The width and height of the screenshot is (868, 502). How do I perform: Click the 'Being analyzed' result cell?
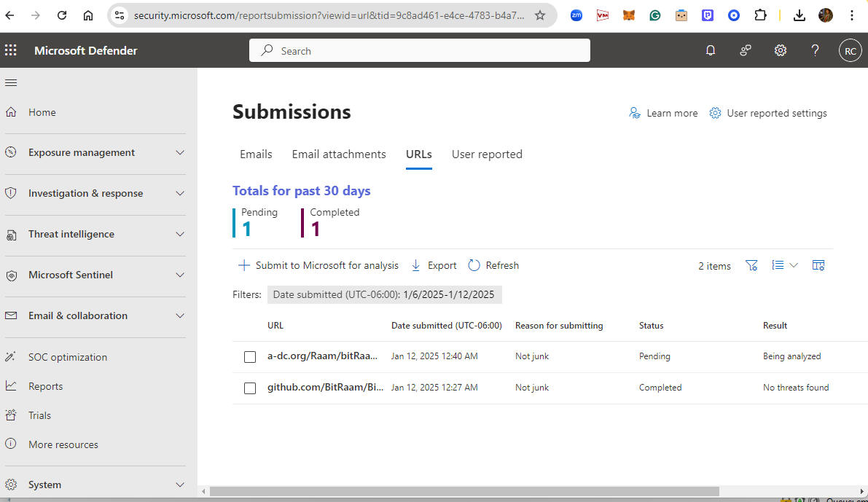tap(791, 356)
